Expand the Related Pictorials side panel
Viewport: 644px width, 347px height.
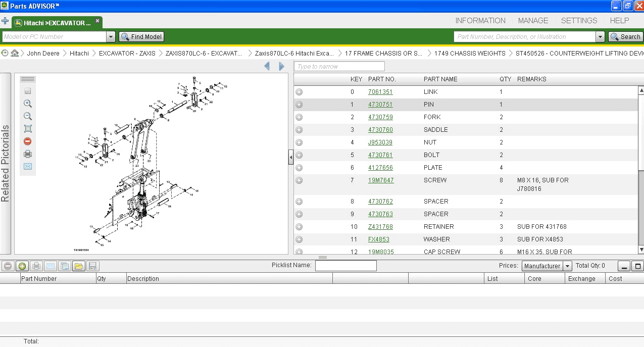coord(5,164)
